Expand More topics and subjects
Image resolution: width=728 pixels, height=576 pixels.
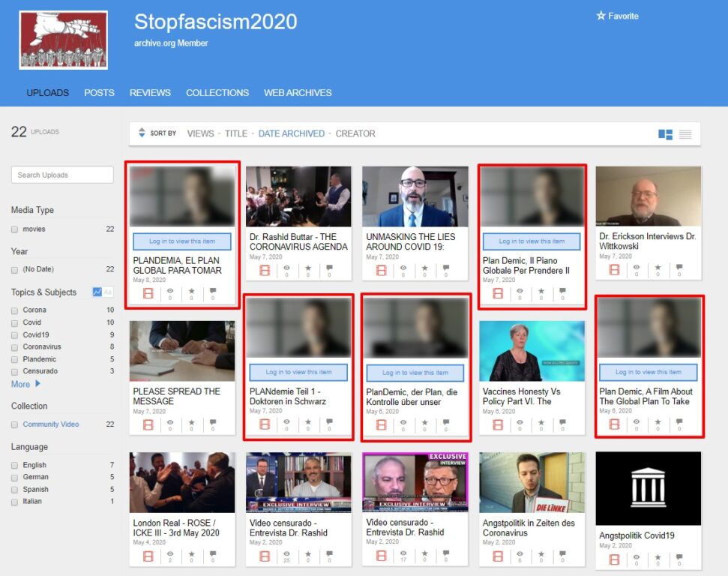click(25, 384)
